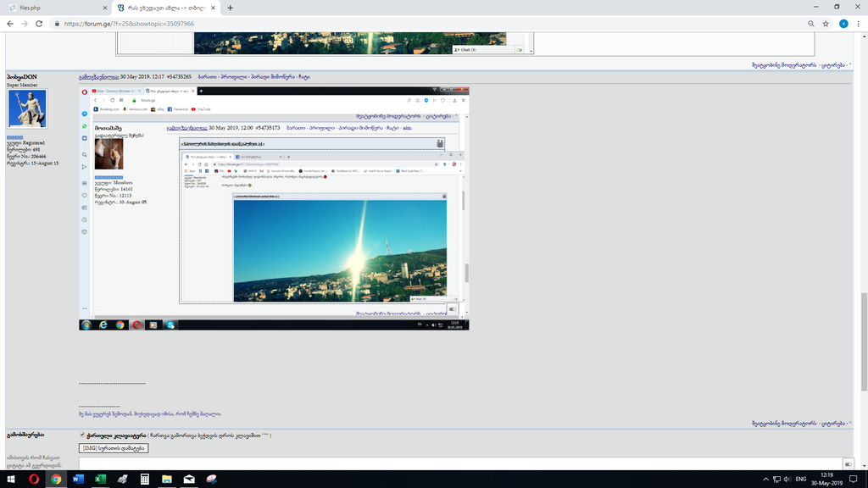Image resolution: width=868 pixels, height=488 pixels.
Task: Open the network tray icon
Action: tap(776, 480)
